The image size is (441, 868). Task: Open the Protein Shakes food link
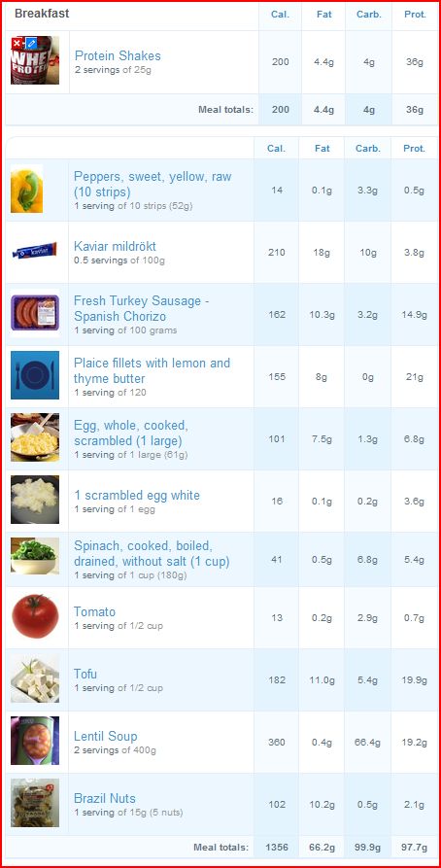118,56
